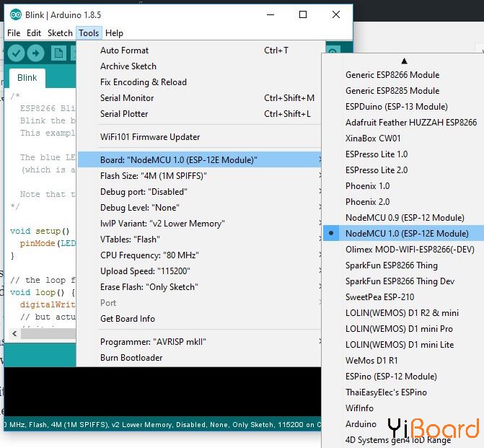Click 'void setup()' line in editor
Image resolution: width=484 pixels, height=448 pixels.
[x=40, y=231]
